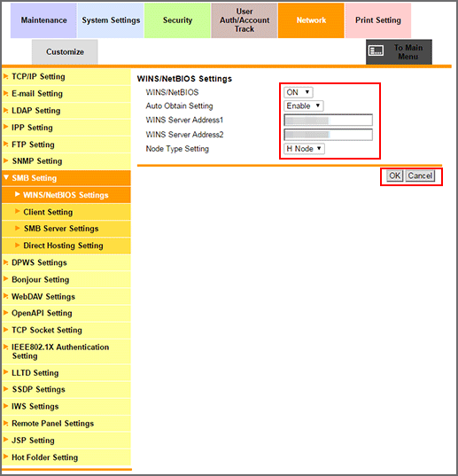Open the WINS/NetBIOS ON dropdown

point(299,92)
